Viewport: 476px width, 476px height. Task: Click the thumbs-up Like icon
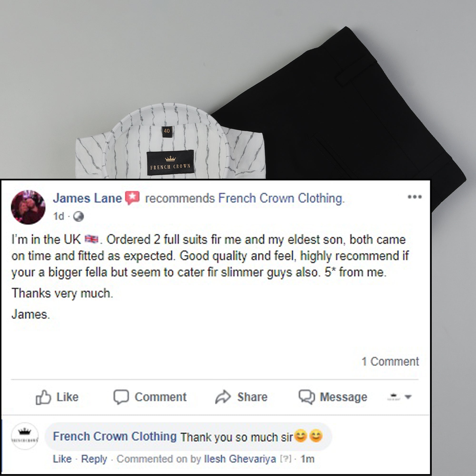(x=43, y=397)
